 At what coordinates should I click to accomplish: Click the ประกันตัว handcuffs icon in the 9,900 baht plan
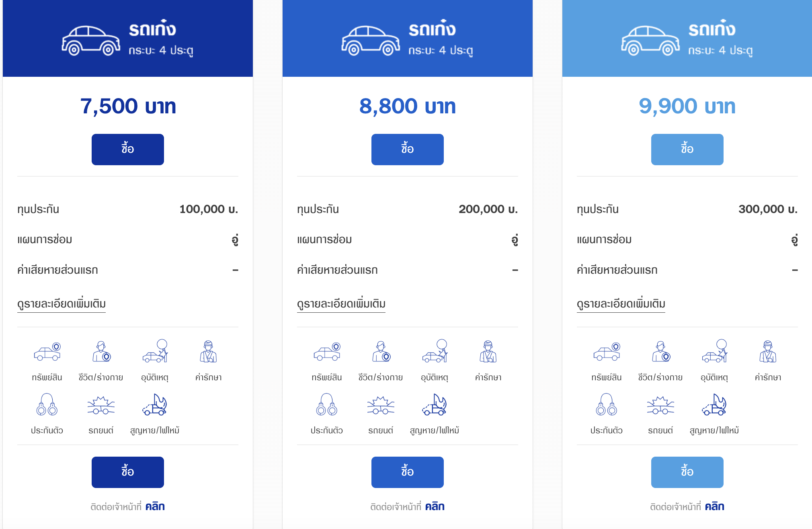point(606,405)
